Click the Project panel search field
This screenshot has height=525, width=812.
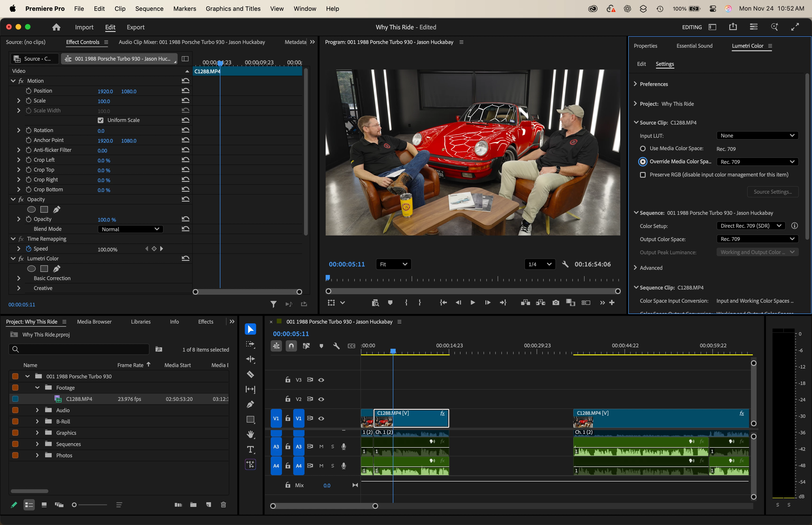click(79, 349)
